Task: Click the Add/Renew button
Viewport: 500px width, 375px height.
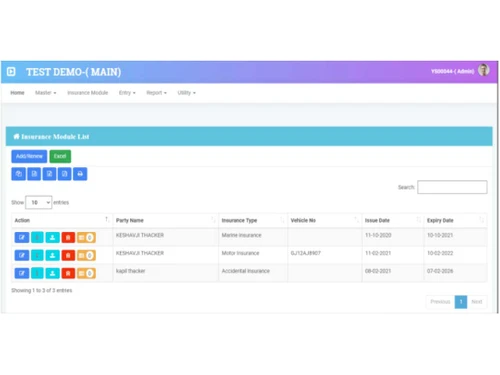Action: coord(29,156)
